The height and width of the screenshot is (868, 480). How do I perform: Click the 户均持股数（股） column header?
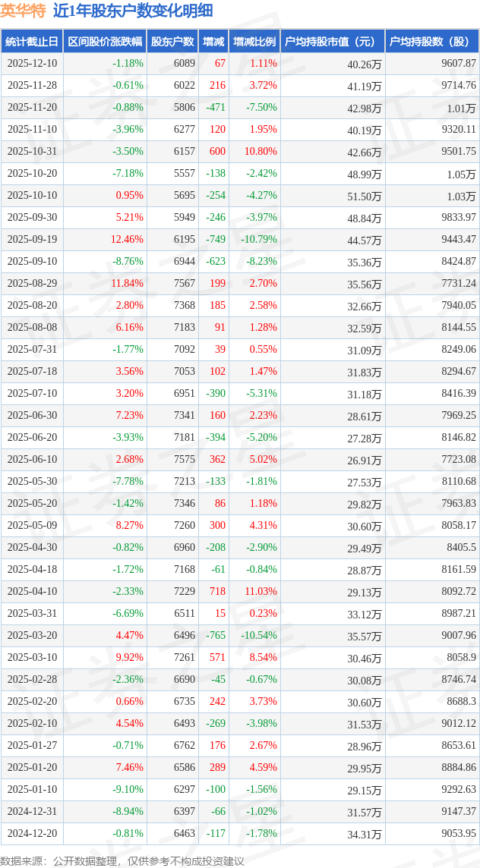click(x=431, y=42)
